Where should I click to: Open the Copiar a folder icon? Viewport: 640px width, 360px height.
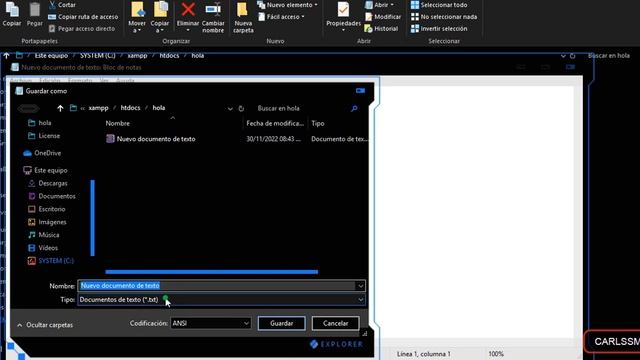[x=160, y=10]
